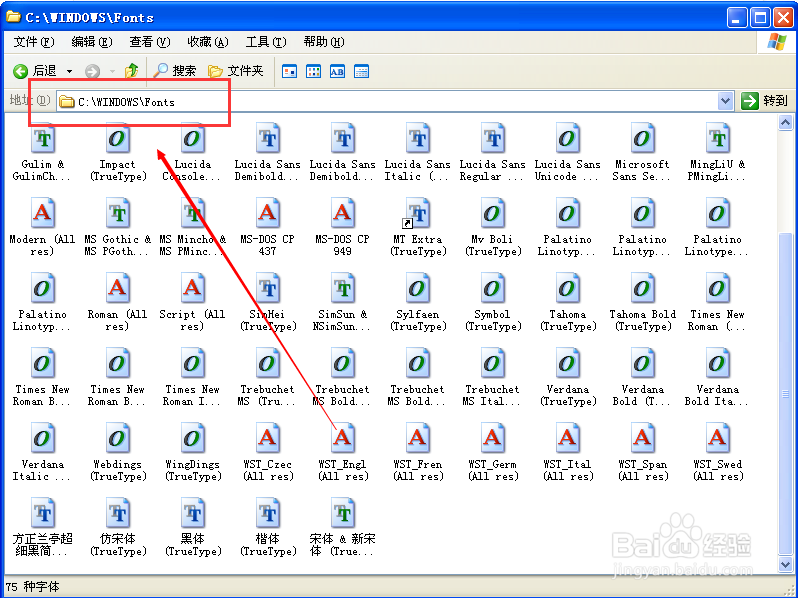Image resolution: width=798 pixels, height=598 pixels.
Task: Switch to Details view toolbar icon
Action: pyautogui.click(x=361, y=72)
